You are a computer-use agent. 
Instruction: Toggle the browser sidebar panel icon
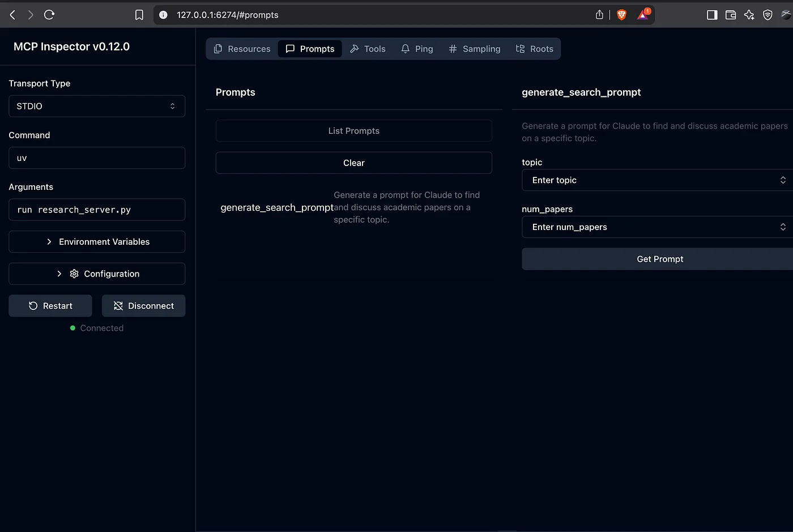click(x=712, y=15)
